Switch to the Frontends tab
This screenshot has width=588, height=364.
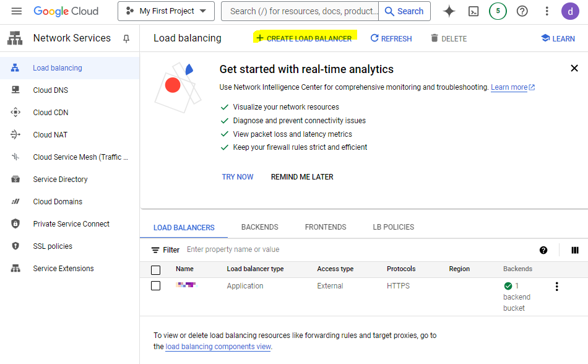coord(326,227)
